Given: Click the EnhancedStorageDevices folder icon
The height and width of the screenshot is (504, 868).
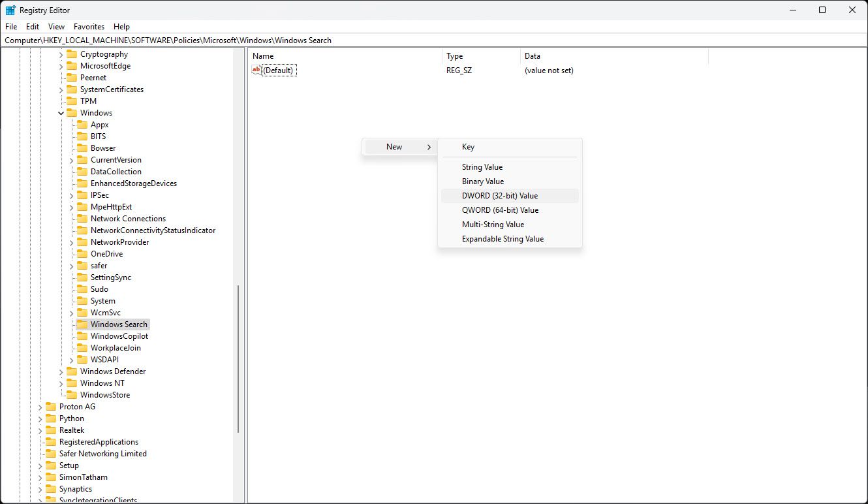Looking at the screenshot, I should (x=82, y=183).
